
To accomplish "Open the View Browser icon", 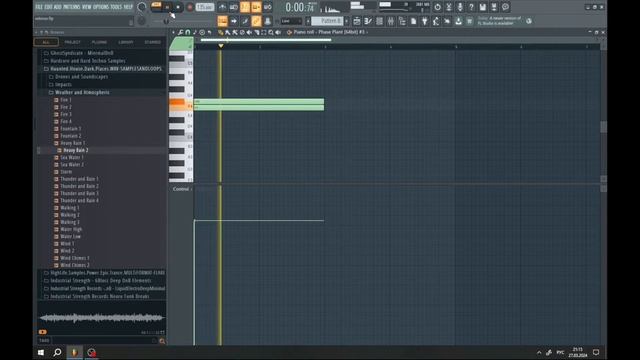I will [402, 21].
